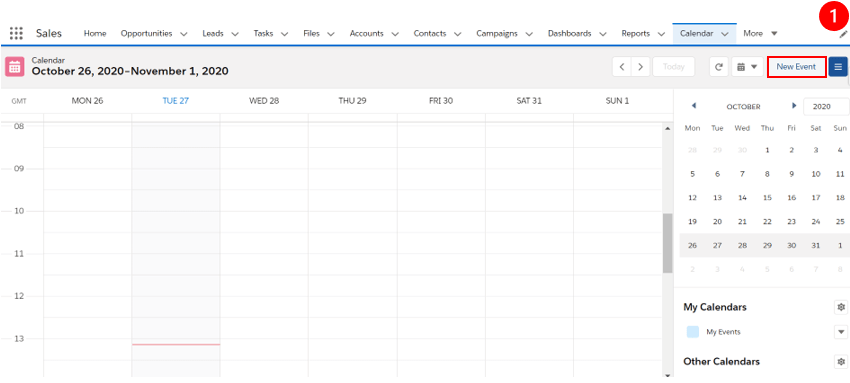Select October 1 in mini calendar

click(x=767, y=150)
